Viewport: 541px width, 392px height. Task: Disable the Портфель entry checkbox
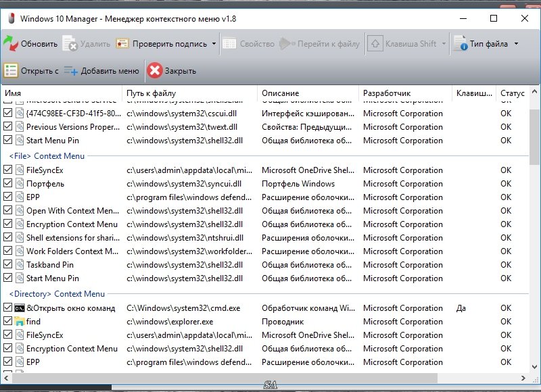click(x=7, y=183)
